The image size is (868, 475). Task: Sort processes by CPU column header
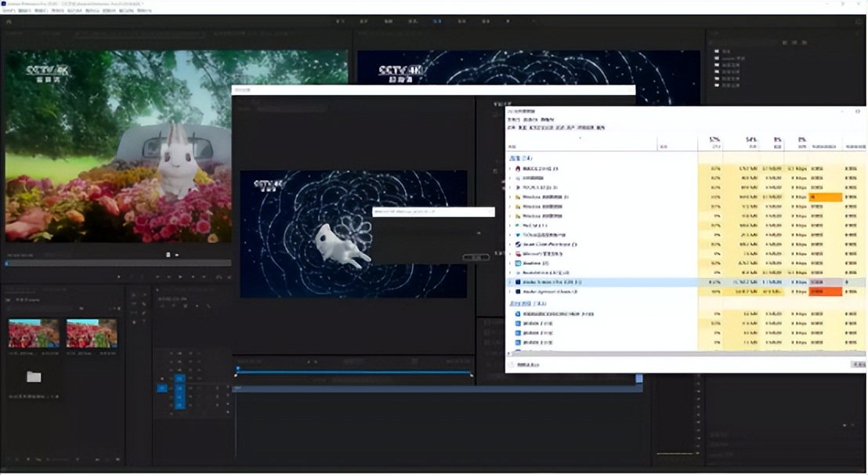tap(714, 142)
